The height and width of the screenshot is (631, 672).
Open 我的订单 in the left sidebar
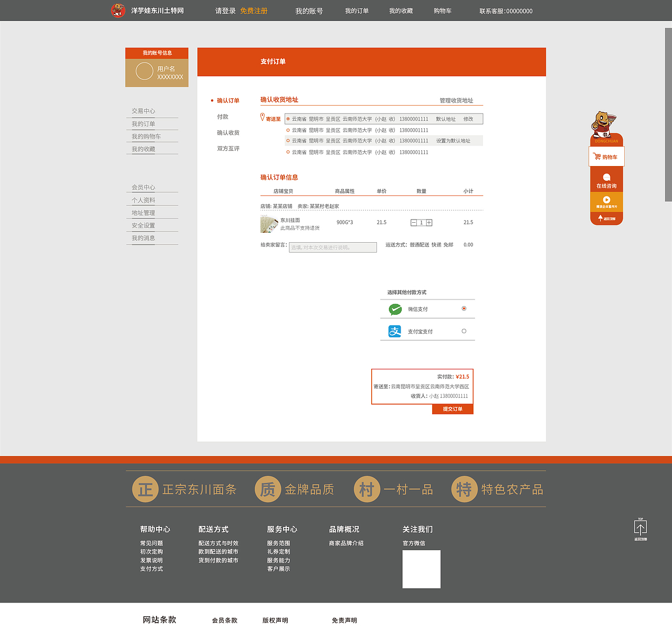pos(143,124)
